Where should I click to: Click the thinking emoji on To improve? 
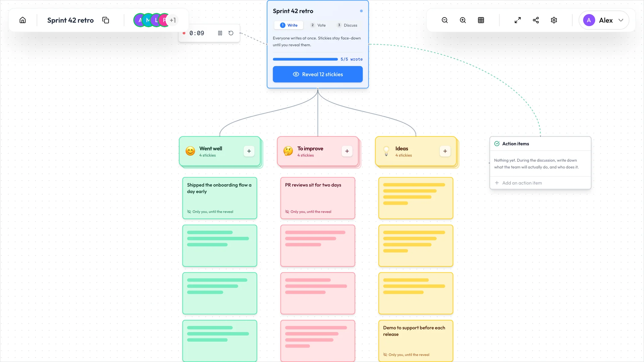click(x=288, y=151)
